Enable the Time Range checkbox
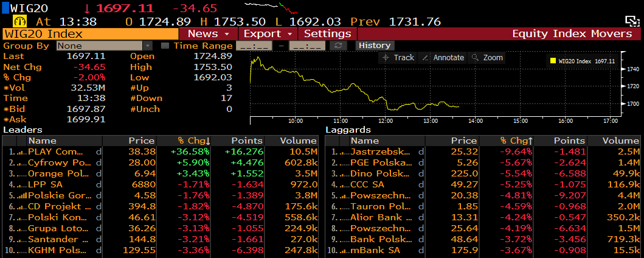Viewport: 644px width, 258px height. [165, 46]
